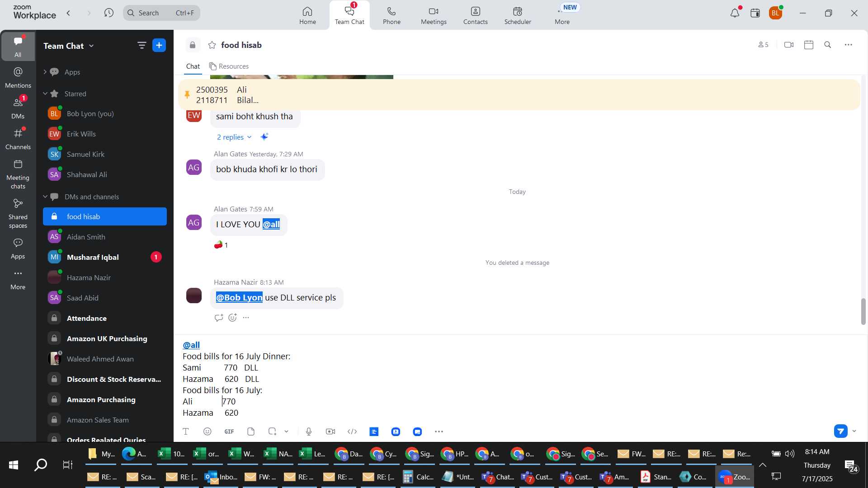Go to the Contacts tab
The width and height of the screenshot is (868, 488).
[475, 15]
